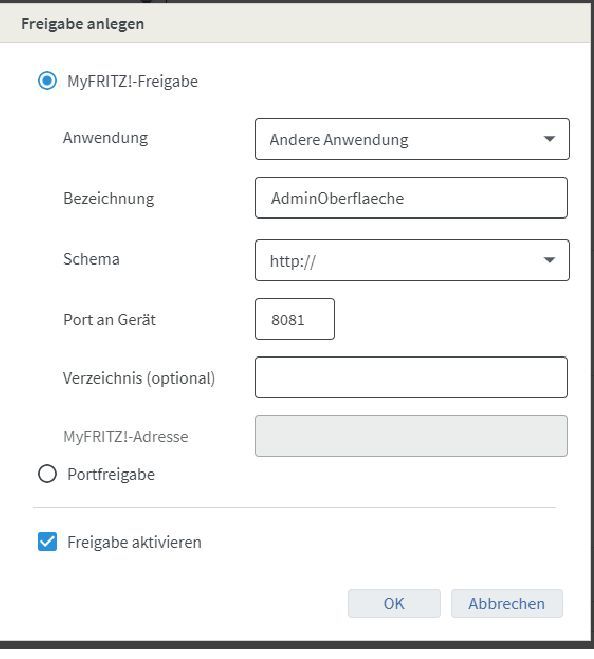This screenshot has height=659, width=594.
Task: Focus the Bezeichnung field containing AdminOberflaeche
Action: (x=411, y=198)
